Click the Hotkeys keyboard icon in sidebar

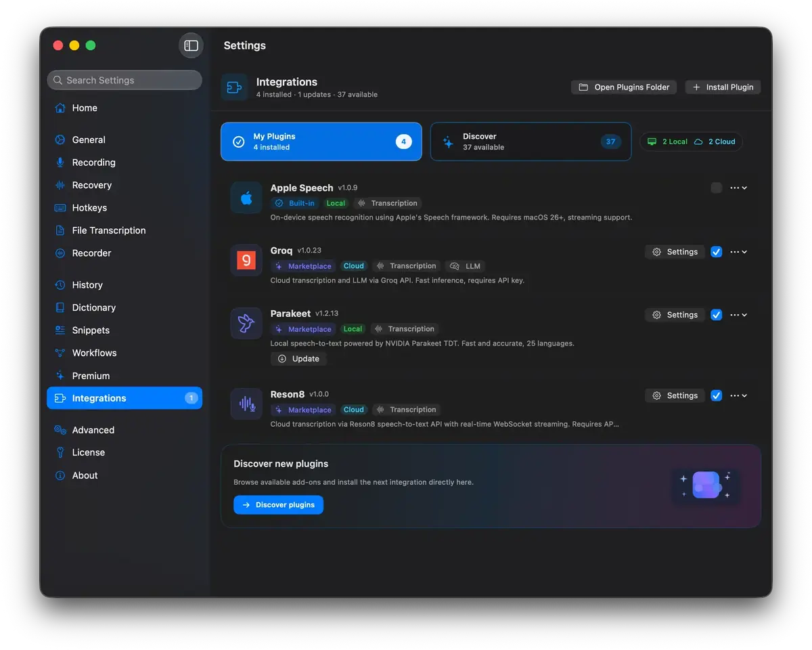(60, 208)
